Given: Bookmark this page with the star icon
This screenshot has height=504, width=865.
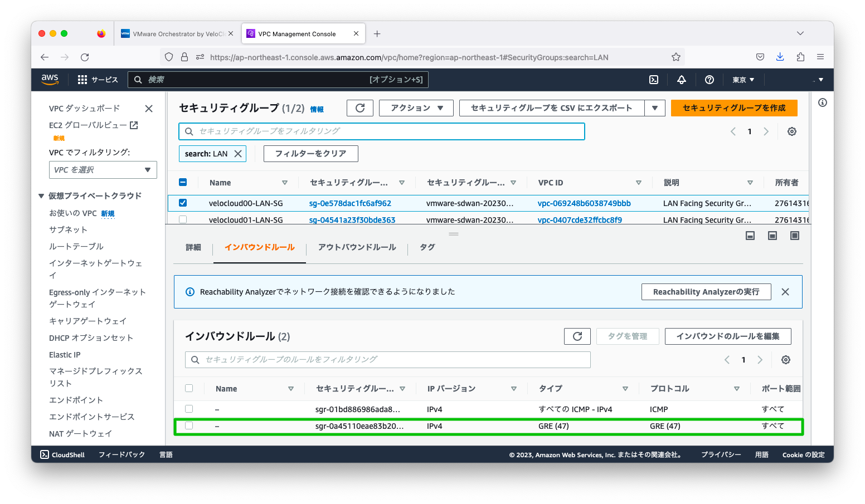Looking at the screenshot, I should pos(676,57).
